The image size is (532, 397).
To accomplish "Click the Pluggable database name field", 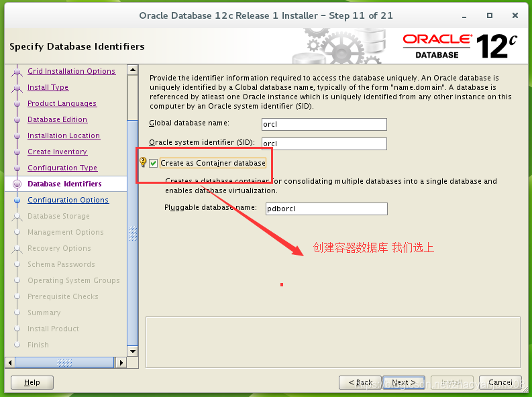I will pyautogui.click(x=327, y=209).
